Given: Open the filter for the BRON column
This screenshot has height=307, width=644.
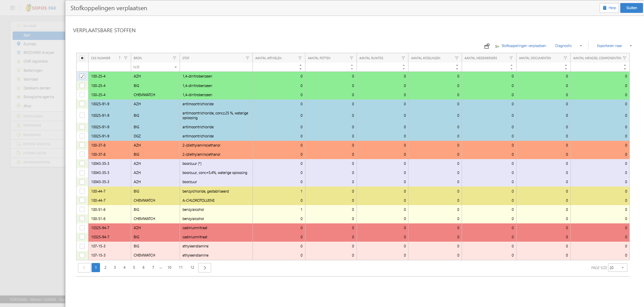Looking at the screenshot, I should pos(175,58).
